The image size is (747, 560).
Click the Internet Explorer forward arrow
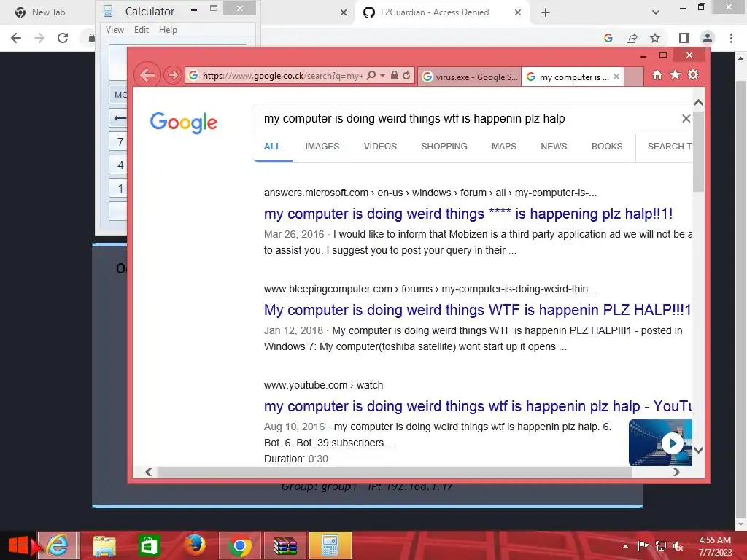(172, 75)
